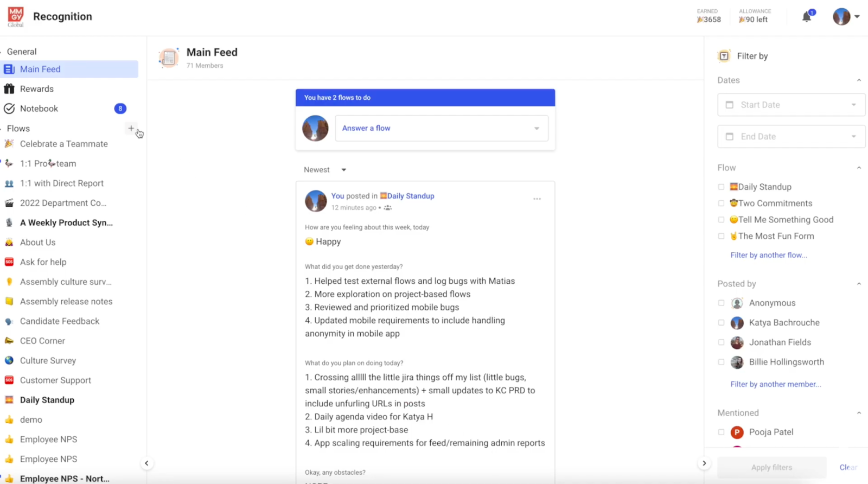Open the Start Date picker
Image resolution: width=868 pixels, height=484 pixels.
[790, 105]
